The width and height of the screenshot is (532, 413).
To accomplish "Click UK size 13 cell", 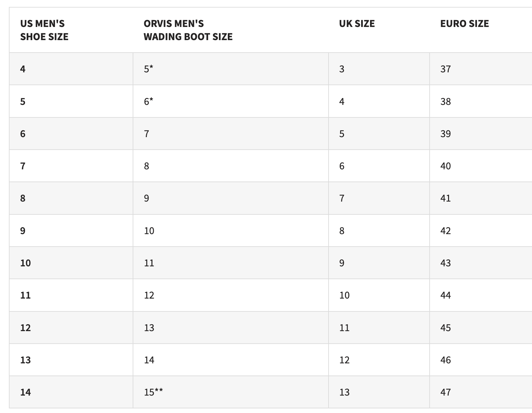I will 379,392.
